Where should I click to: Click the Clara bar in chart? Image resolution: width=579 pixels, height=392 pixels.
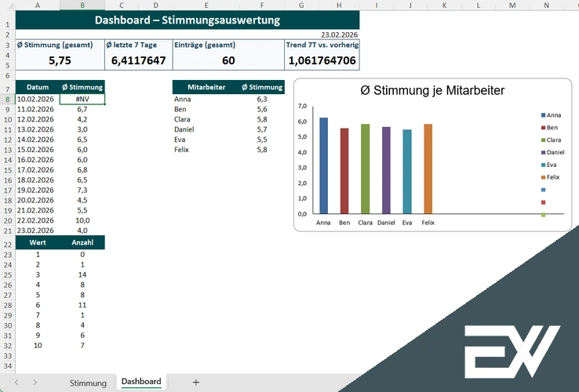pos(365,169)
